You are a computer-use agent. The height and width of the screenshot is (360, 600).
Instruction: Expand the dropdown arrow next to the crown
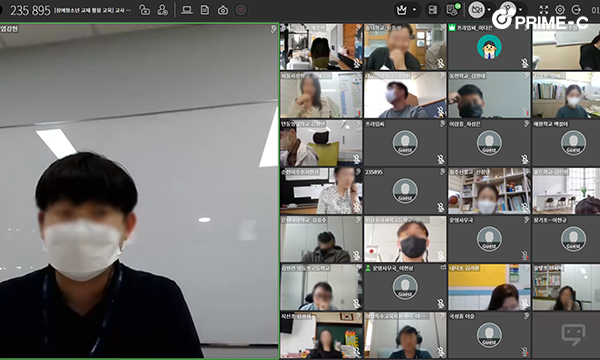point(414,10)
